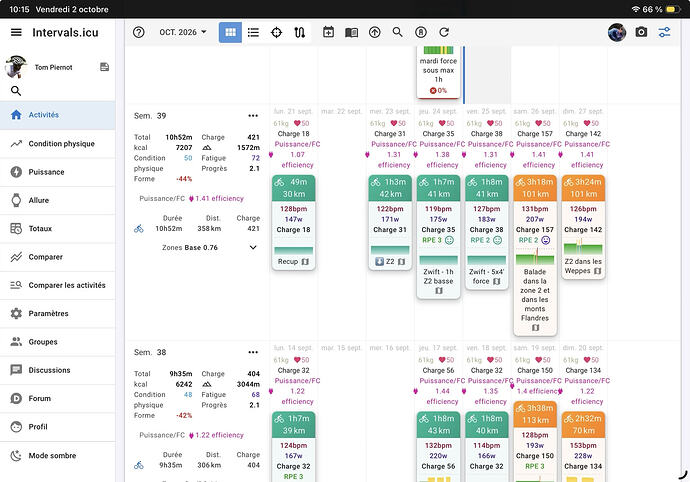Open Allure page
The image size is (690, 482).
[58, 200]
